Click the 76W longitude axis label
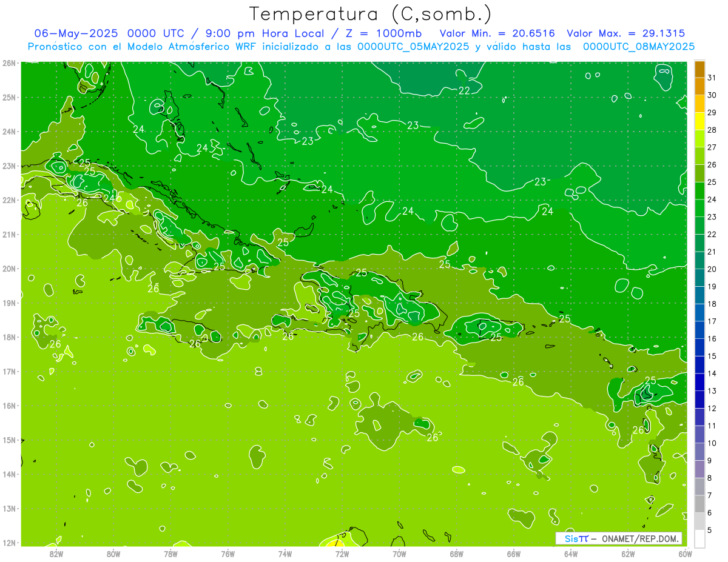The height and width of the screenshot is (562, 728). (227, 553)
